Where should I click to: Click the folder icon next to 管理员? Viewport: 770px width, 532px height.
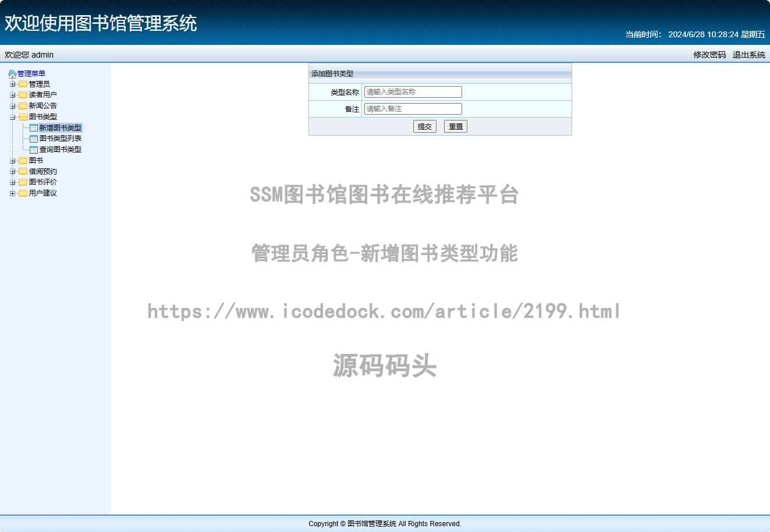[x=23, y=84]
